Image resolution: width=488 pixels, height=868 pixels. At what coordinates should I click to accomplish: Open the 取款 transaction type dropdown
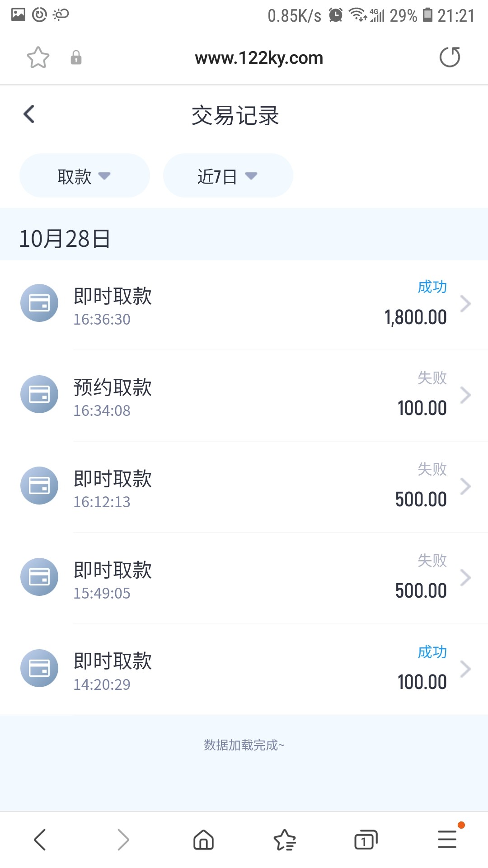(84, 176)
